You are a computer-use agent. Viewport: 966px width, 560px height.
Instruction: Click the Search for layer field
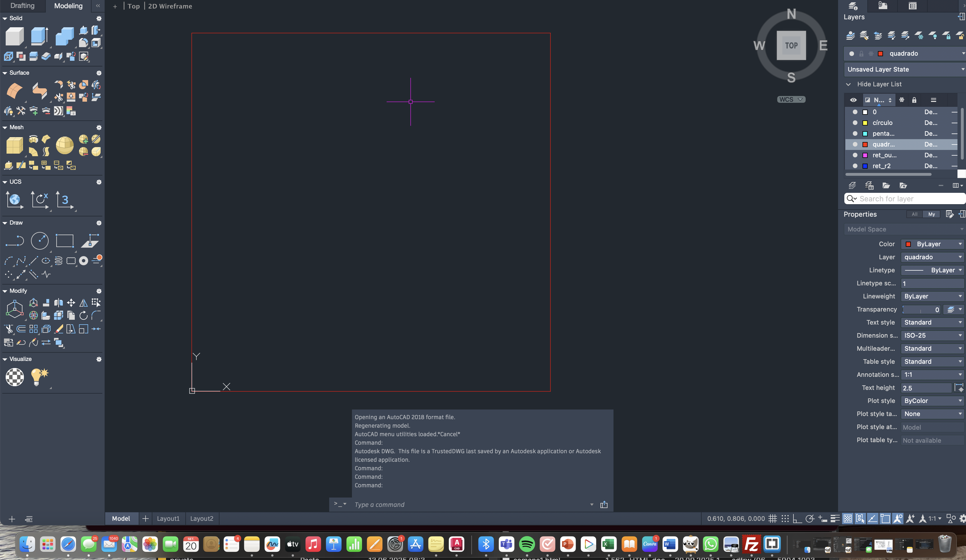[x=909, y=199]
